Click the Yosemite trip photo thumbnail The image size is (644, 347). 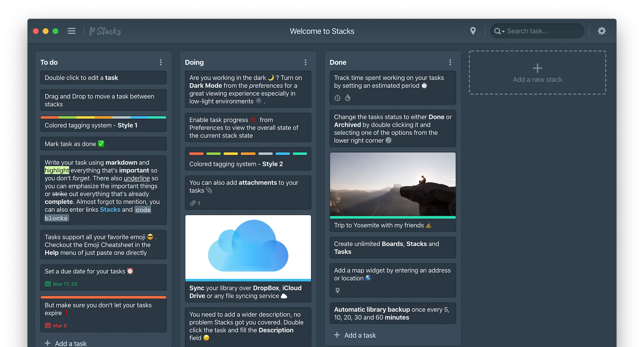[x=393, y=185]
